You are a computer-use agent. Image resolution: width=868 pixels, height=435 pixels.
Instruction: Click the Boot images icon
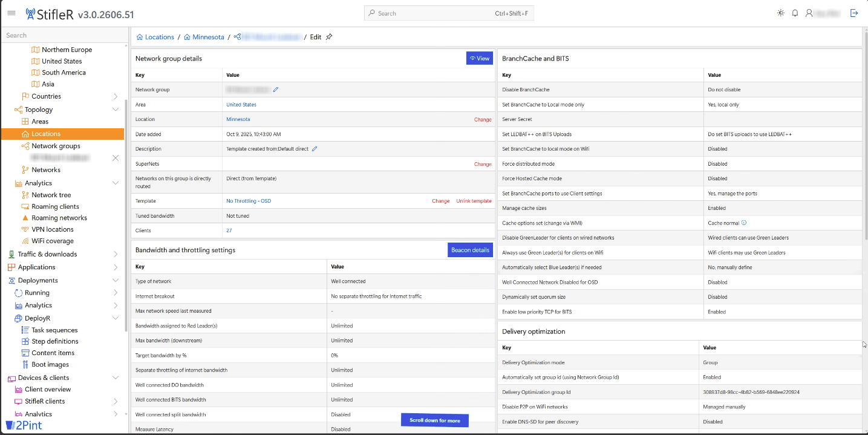click(x=25, y=364)
